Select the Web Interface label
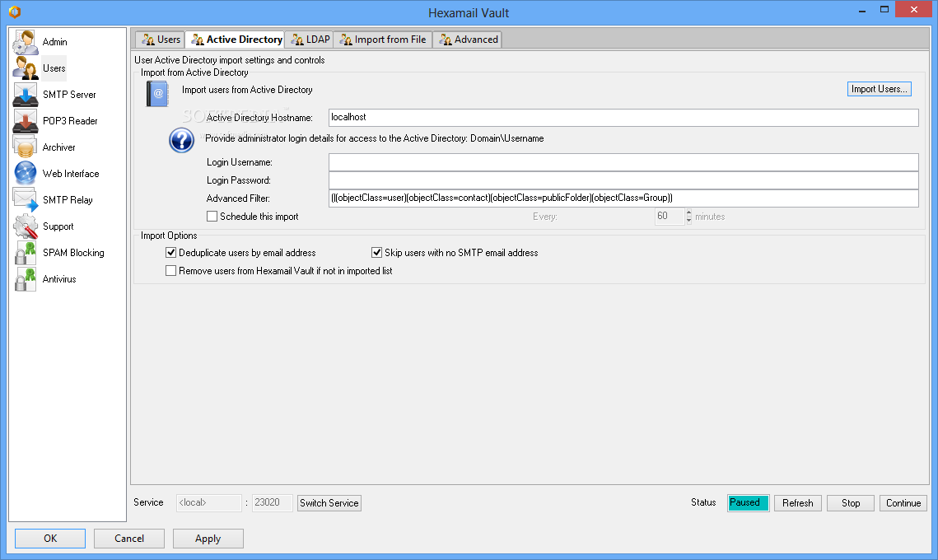 pyautogui.click(x=71, y=174)
